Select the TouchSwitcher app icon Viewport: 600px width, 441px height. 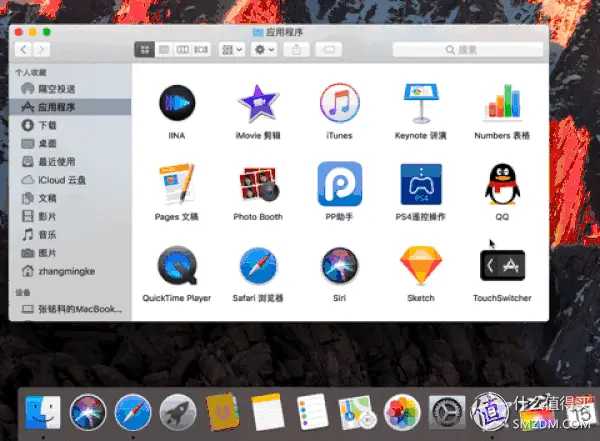[502, 265]
